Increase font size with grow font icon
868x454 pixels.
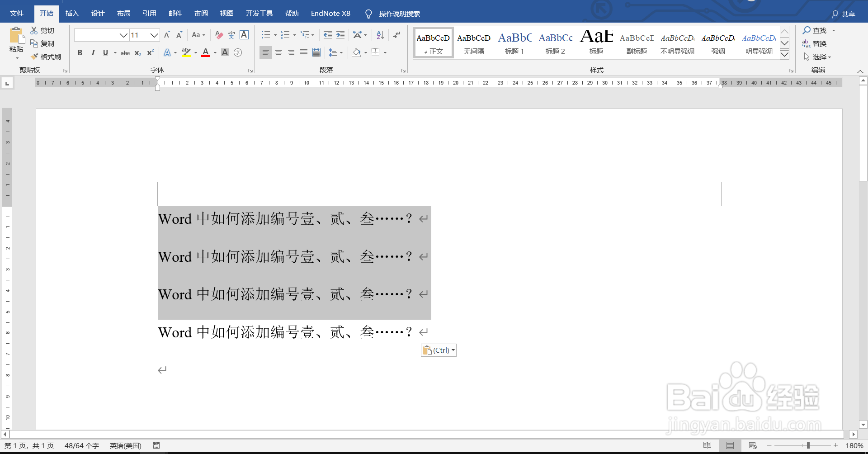click(167, 35)
